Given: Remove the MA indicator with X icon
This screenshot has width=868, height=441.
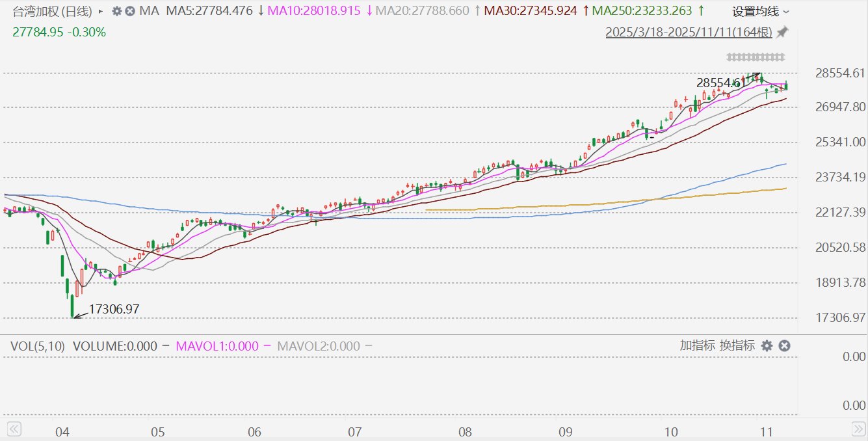Looking at the screenshot, I should pyautogui.click(x=130, y=11).
